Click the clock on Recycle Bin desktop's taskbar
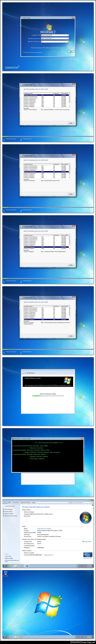The height and width of the screenshot is (644, 96). (x=89, y=637)
